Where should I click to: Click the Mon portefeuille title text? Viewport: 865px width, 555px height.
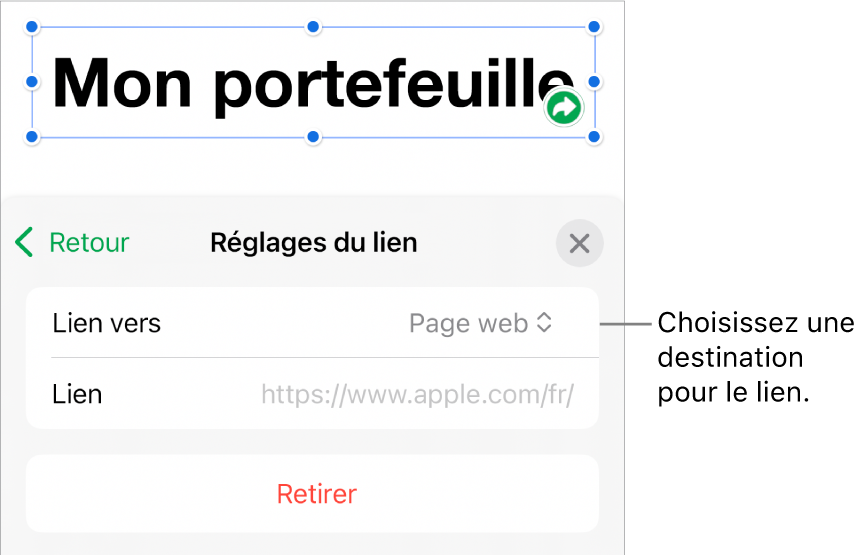pyautogui.click(x=300, y=82)
